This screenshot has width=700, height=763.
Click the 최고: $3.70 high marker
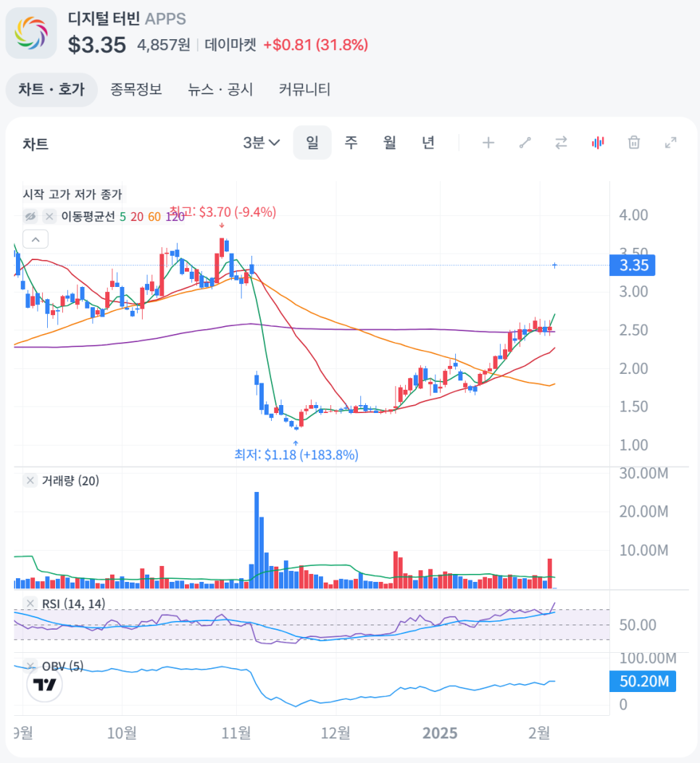point(222,212)
